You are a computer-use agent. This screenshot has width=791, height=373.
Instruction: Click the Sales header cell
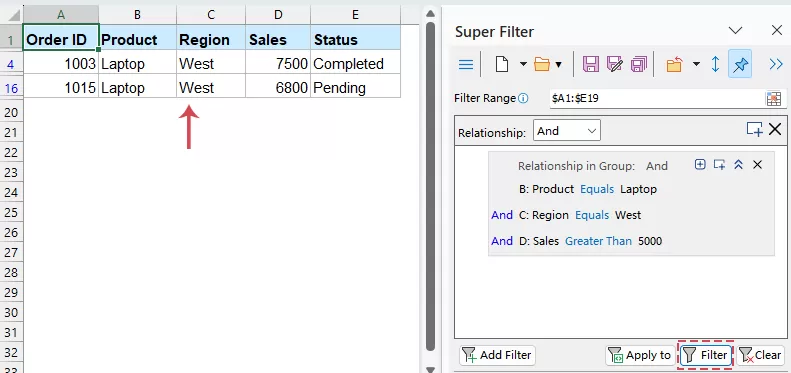pos(278,39)
